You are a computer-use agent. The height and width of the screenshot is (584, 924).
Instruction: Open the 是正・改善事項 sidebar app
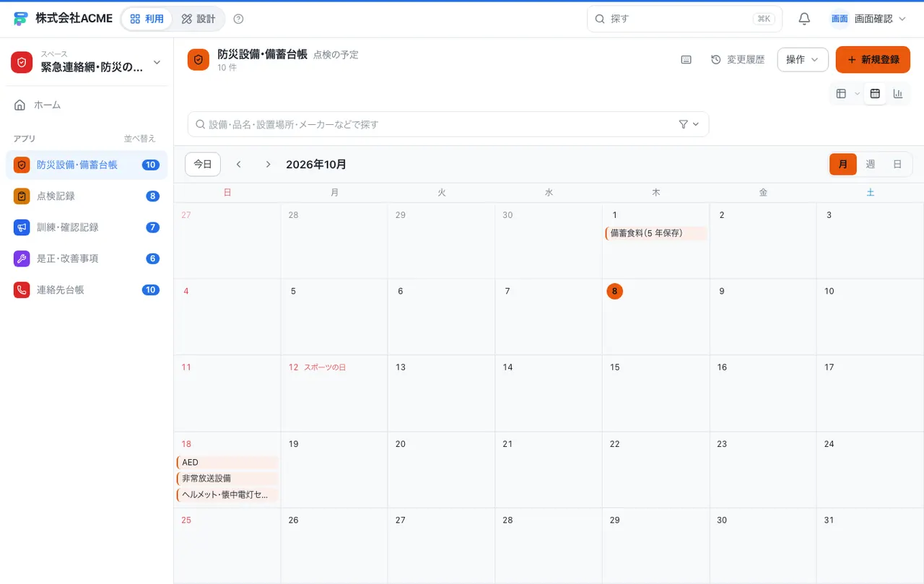(x=87, y=258)
